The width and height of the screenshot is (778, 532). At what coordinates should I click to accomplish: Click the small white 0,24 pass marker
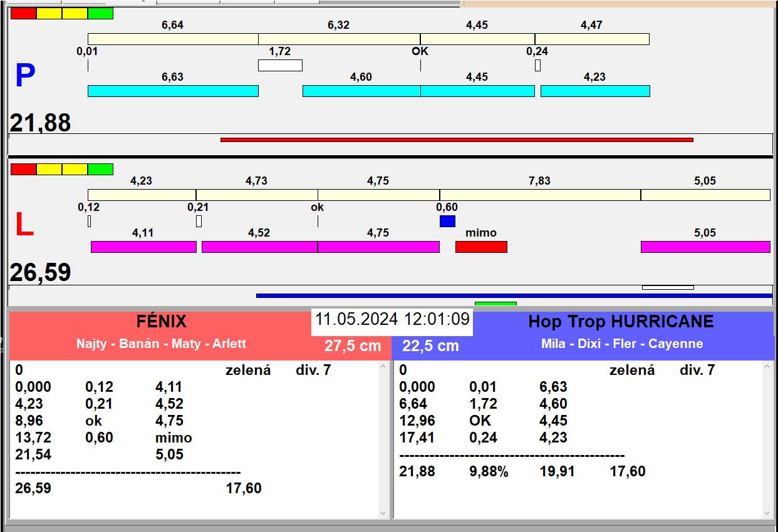(x=537, y=65)
